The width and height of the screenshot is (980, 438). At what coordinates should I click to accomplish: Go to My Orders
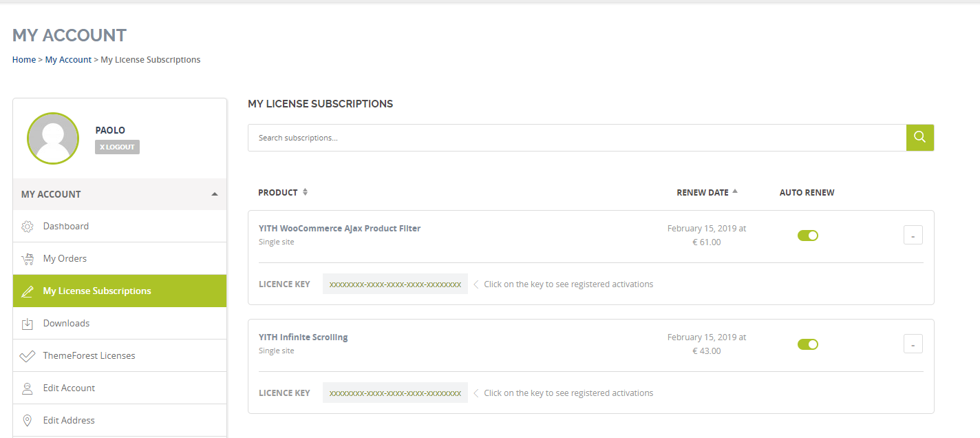[120, 258]
